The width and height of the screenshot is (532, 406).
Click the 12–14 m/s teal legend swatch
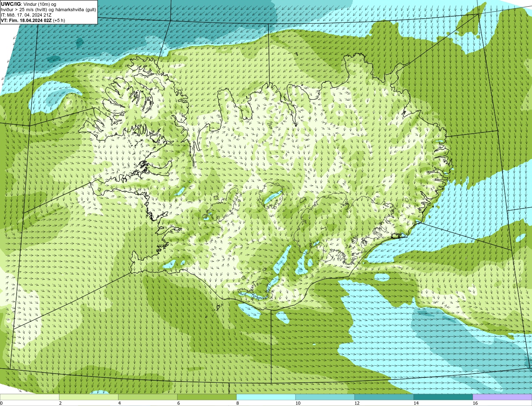[384, 397]
